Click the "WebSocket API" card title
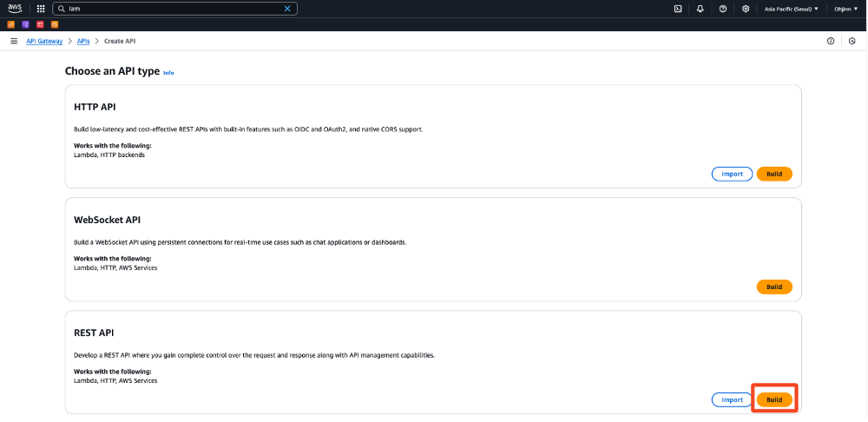 point(107,220)
